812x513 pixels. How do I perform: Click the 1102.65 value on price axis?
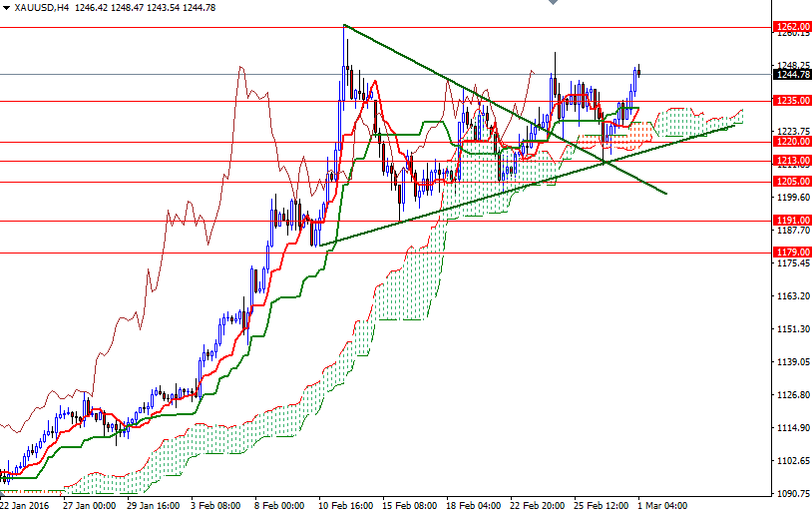pyautogui.click(x=793, y=461)
